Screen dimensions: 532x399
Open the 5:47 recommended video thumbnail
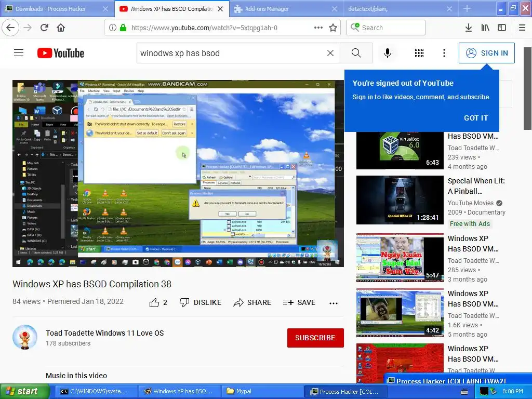click(x=400, y=257)
